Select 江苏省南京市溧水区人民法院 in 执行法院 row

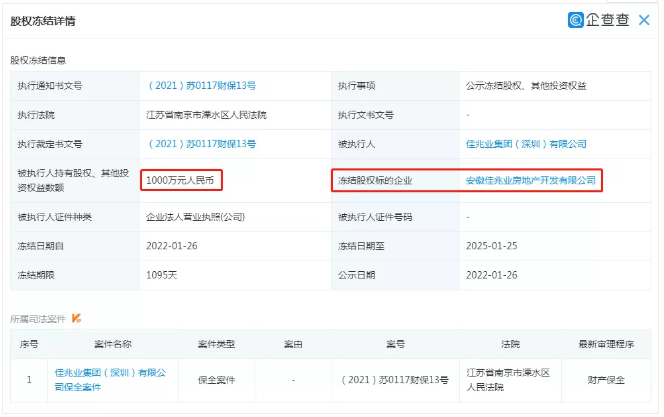(206, 115)
